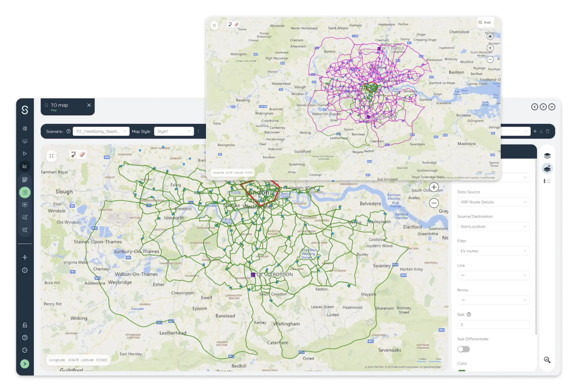The image size is (577, 392).
Task: Select the polygon draw tool on main map
Action: coord(73,155)
